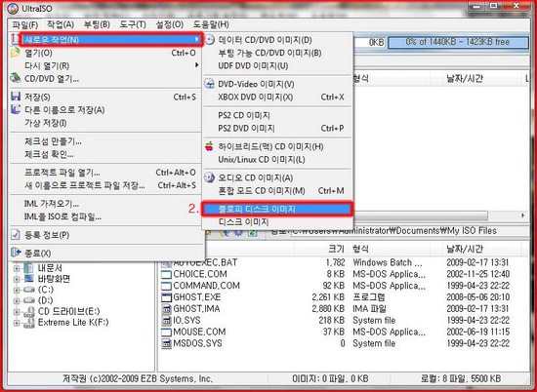Click the DVD-Video image icon

209,84
